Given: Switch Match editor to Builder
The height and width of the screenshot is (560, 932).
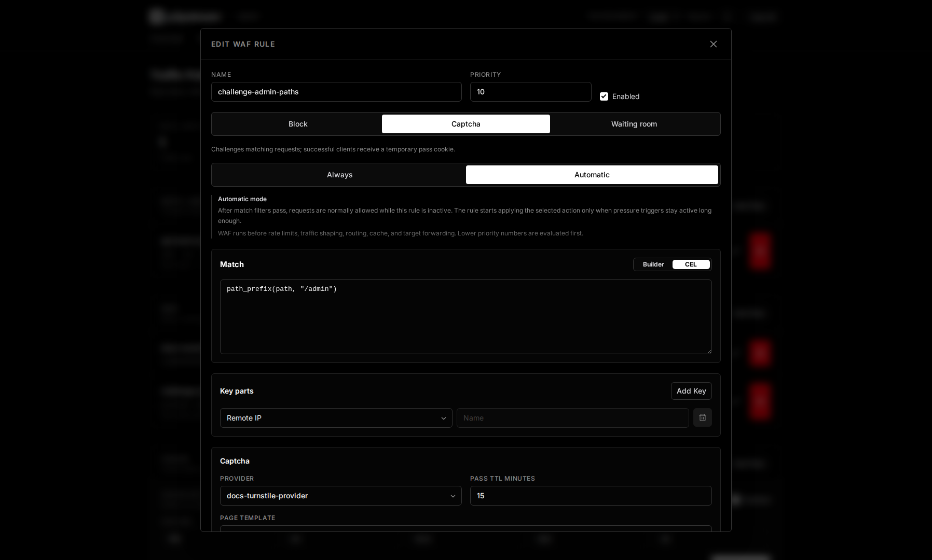Looking at the screenshot, I should 653,264.
